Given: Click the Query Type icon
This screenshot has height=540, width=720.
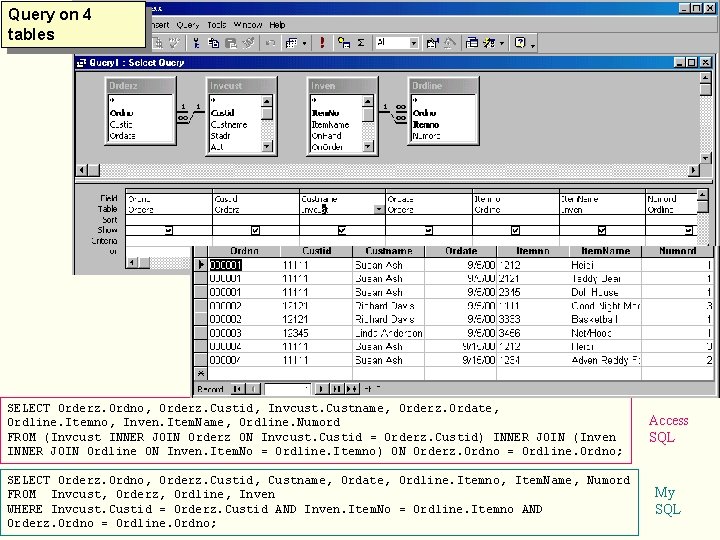Looking at the screenshot, I should pyautogui.click(x=291, y=43).
